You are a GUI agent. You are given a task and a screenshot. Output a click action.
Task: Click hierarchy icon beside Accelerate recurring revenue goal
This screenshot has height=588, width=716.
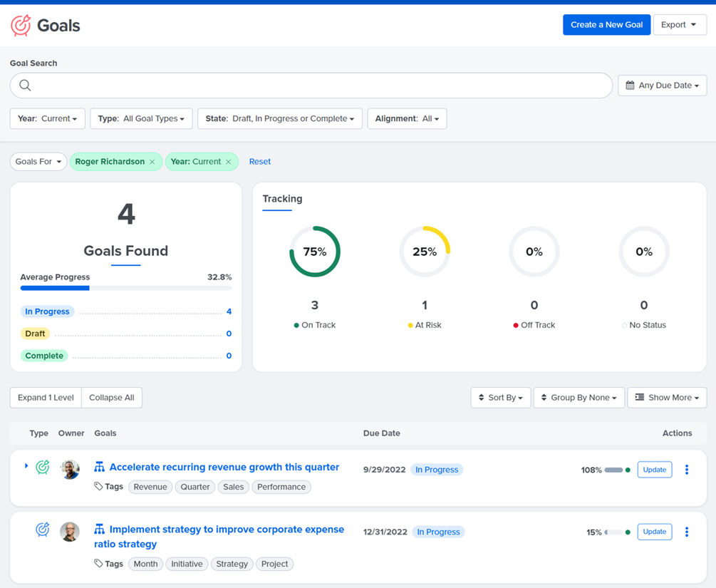tap(99, 467)
